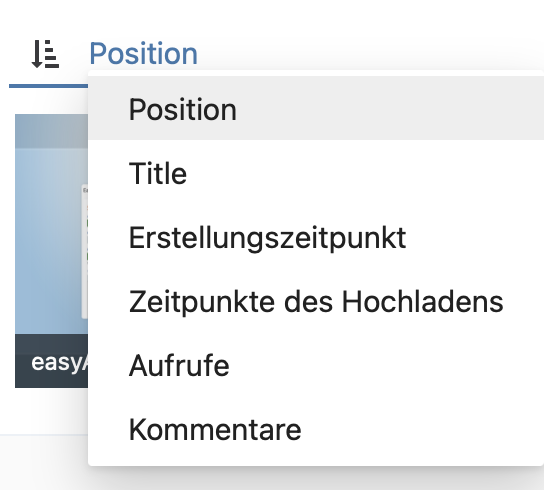The image size is (544, 490).
Task: Click the arrow-with-bars sort icon
Action: [45, 54]
